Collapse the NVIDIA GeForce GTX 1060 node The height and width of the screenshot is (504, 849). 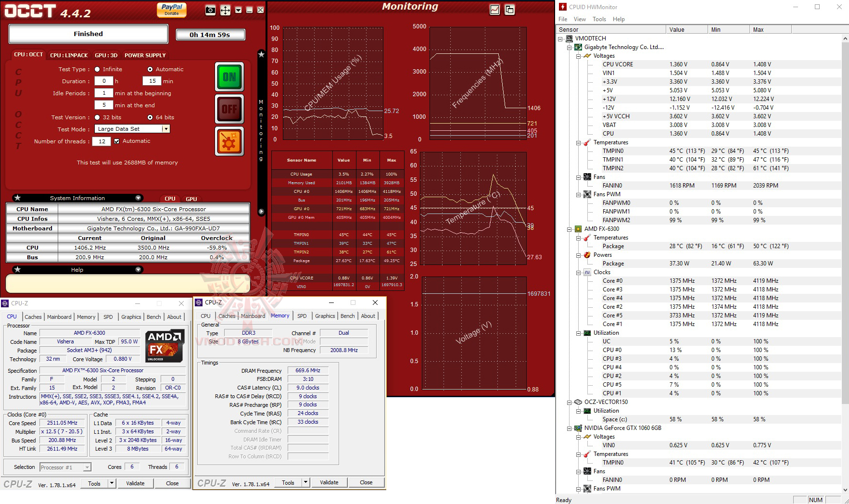click(570, 428)
